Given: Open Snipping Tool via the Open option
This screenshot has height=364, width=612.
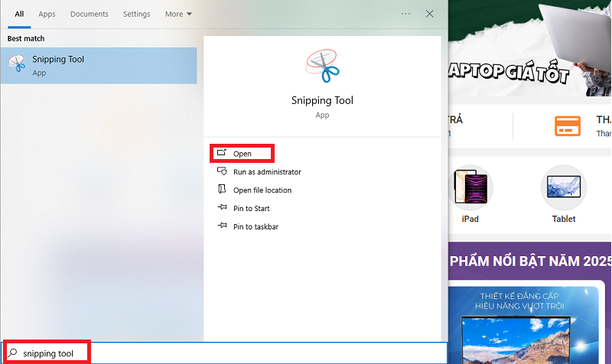Looking at the screenshot, I should [242, 154].
